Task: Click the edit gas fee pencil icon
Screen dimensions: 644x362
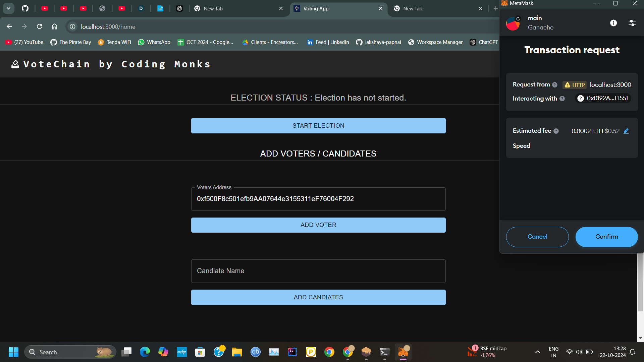Action: 626,131
